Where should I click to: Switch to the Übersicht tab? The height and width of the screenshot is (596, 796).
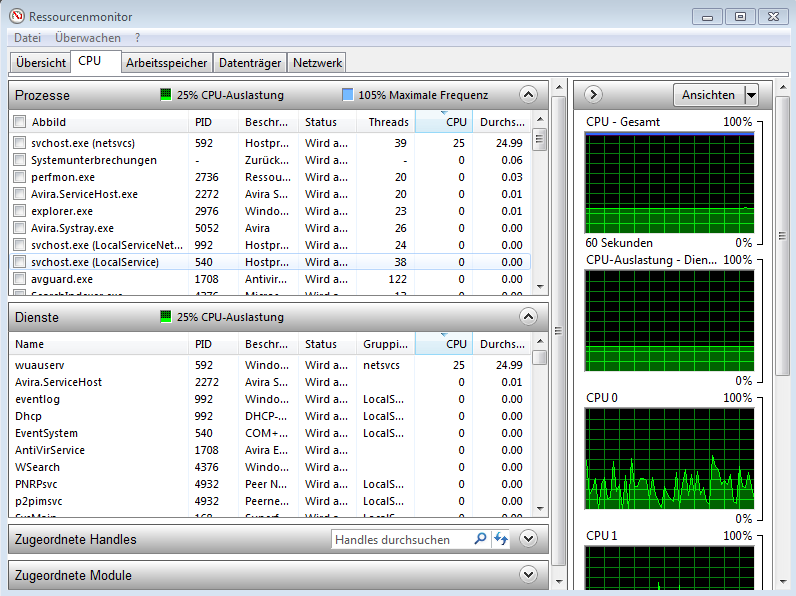(x=41, y=63)
